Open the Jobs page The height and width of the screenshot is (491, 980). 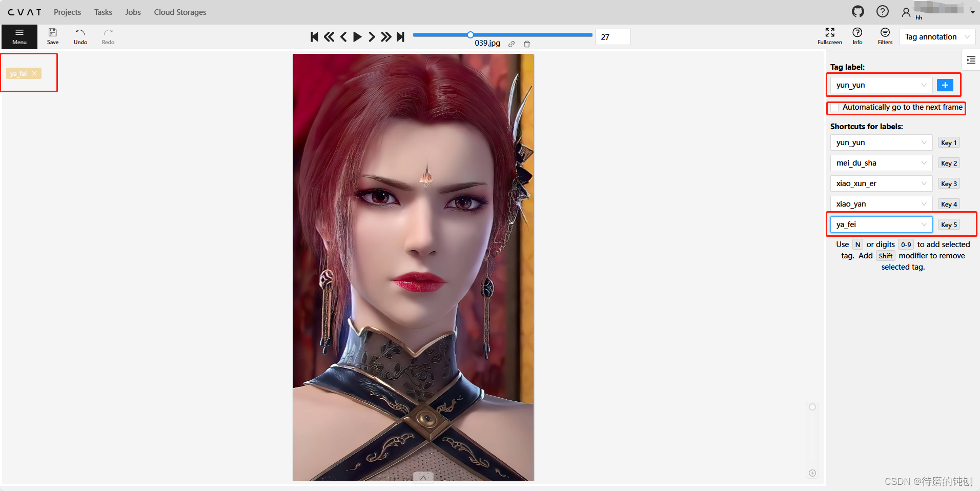(133, 12)
